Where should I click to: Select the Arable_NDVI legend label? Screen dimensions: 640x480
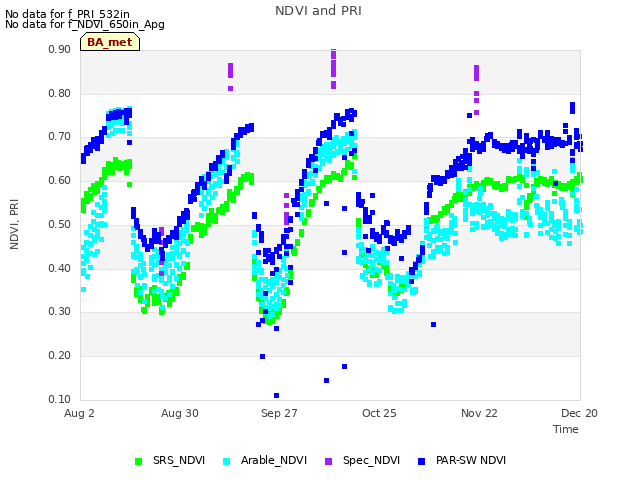click(x=273, y=460)
